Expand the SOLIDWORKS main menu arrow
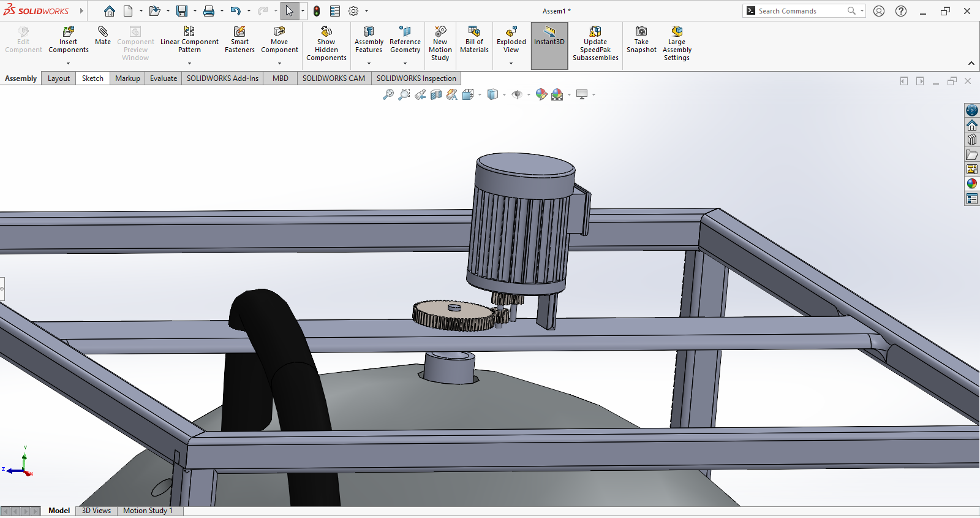The width and height of the screenshot is (980, 518). pos(81,11)
